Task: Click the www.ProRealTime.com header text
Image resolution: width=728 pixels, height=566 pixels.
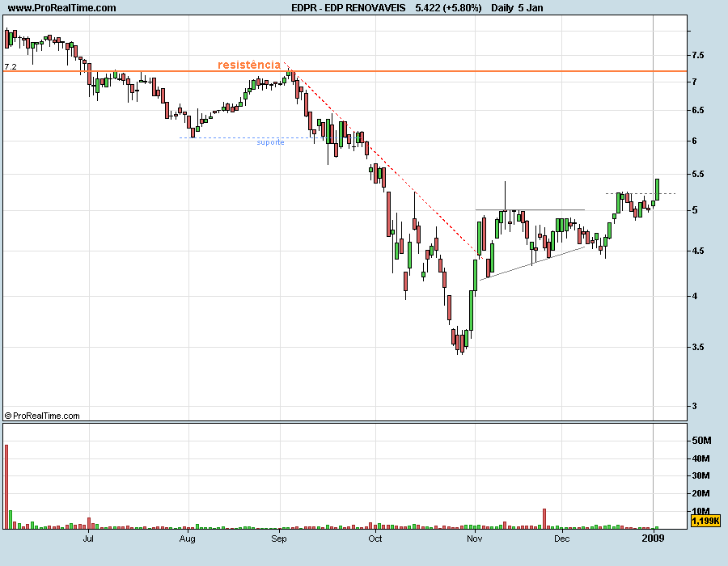Action: (x=61, y=7)
